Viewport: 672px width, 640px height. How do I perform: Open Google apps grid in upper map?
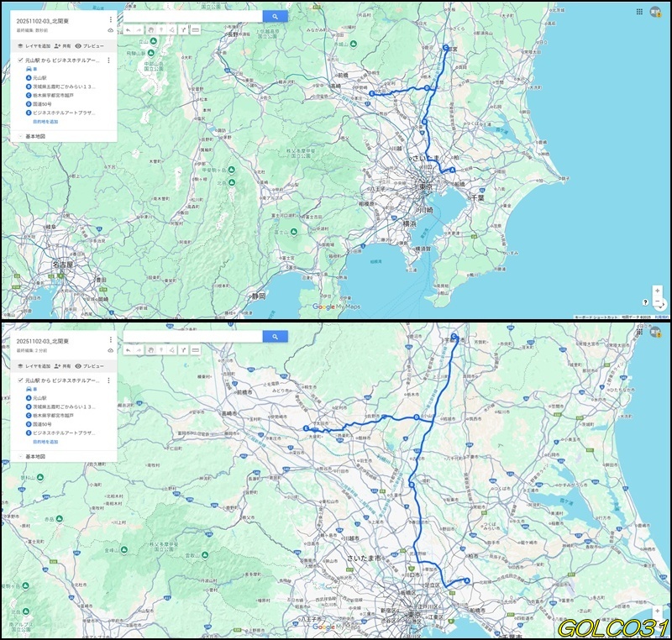click(639, 13)
